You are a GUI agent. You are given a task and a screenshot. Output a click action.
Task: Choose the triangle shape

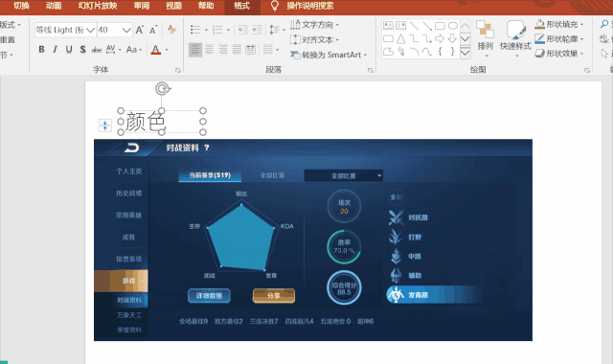click(x=401, y=38)
